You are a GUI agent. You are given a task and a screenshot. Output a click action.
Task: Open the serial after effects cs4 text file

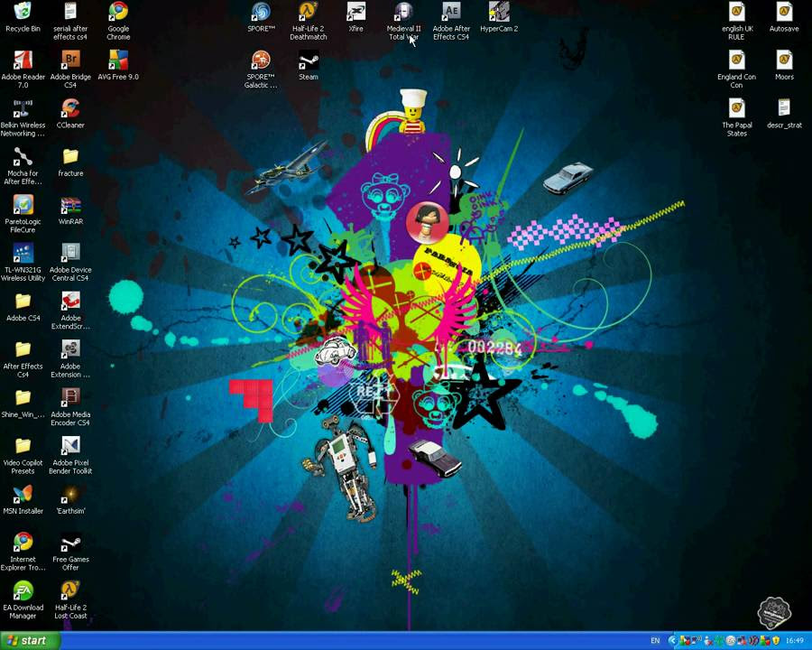pos(70,12)
